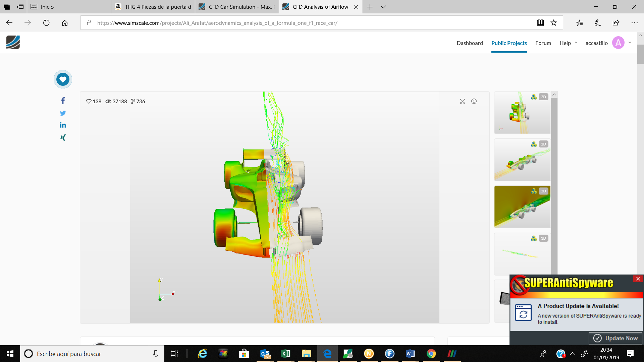
Task: Open the browser tab list chevron
Action: click(383, 7)
